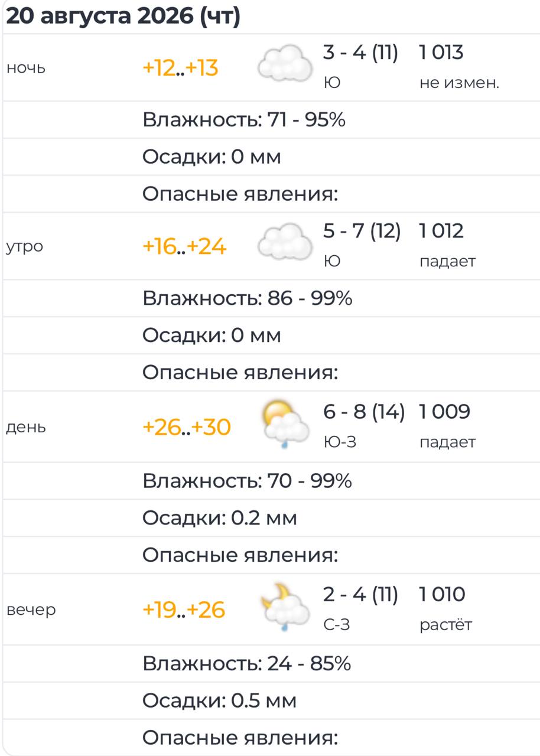
Task: Click the pressure trend label растёт
Action: [x=446, y=625]
